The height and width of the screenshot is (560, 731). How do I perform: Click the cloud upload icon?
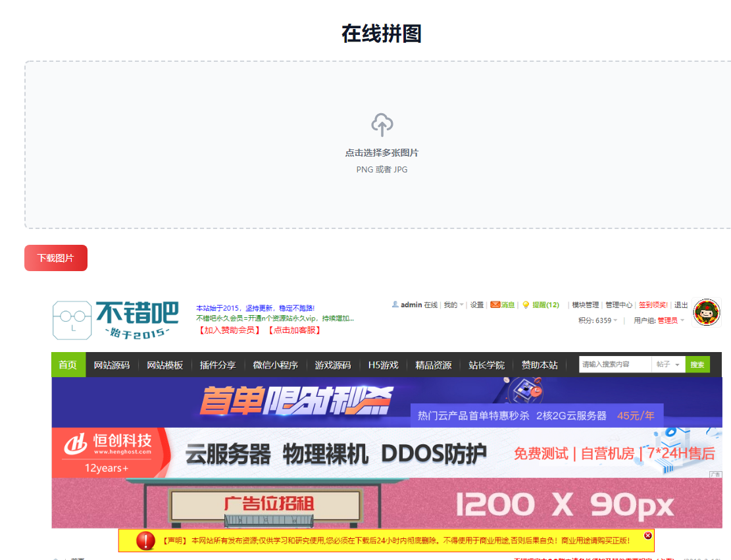tap(382, 124)
